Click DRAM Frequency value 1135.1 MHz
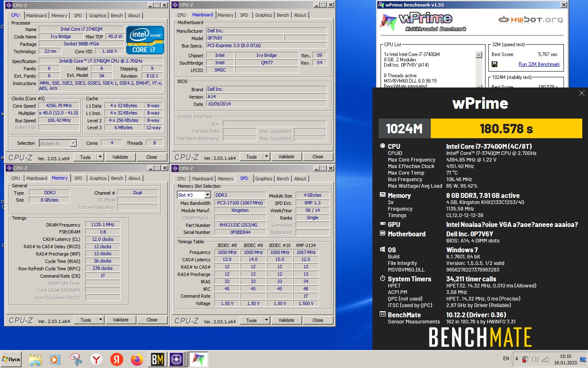Viewport: 588px width, 368px height. 102,224
